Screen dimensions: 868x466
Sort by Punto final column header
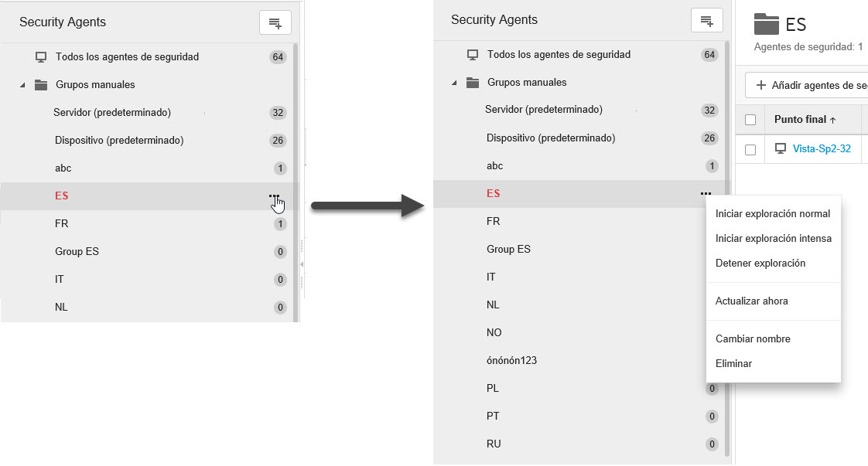805,120
